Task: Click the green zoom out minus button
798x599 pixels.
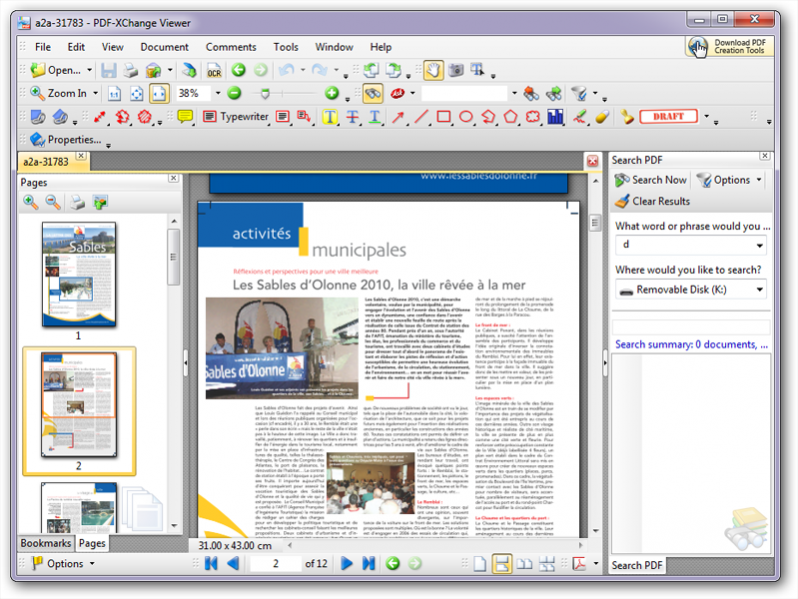Action: pyautogui.click(x=234, y=93)
